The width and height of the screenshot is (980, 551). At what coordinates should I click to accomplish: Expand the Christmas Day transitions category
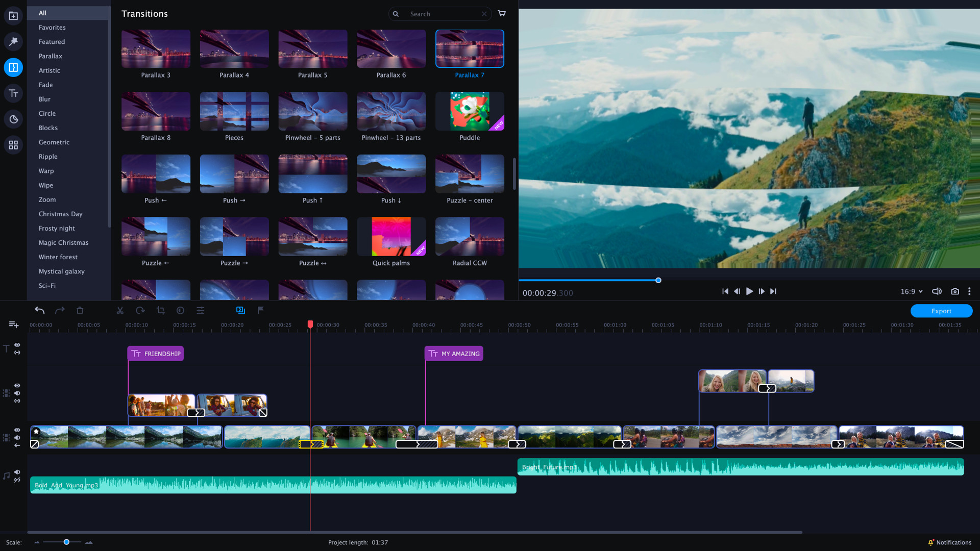(60, 214)
